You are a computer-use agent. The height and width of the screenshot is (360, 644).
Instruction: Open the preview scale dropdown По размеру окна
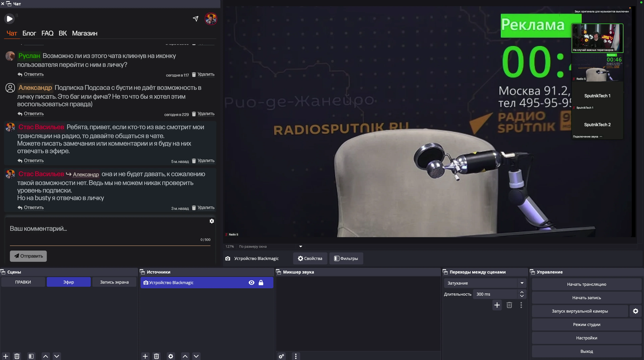point(271,247)
